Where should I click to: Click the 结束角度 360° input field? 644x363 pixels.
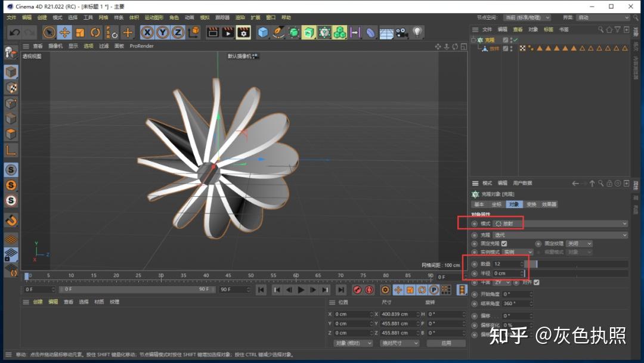(517, 304)
